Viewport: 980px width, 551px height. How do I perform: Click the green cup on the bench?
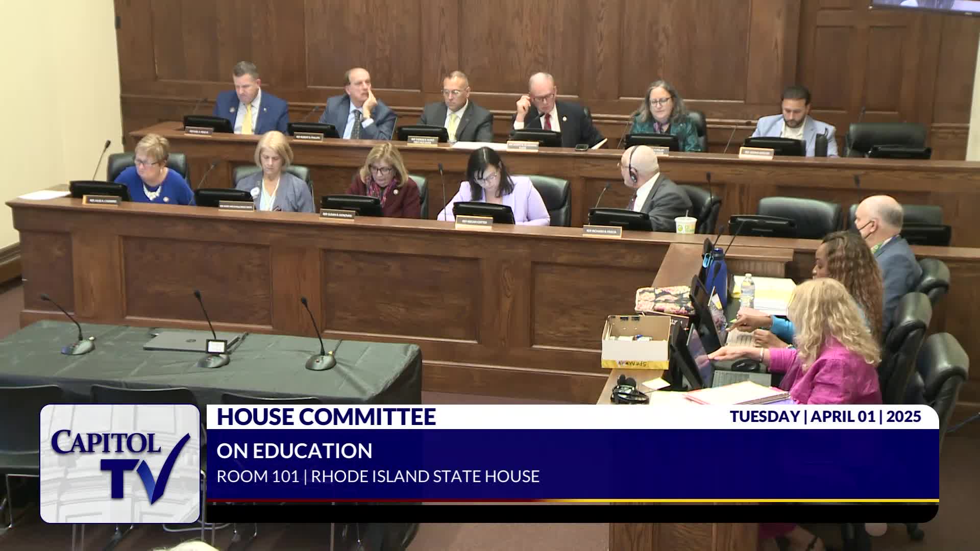point(685,225)
